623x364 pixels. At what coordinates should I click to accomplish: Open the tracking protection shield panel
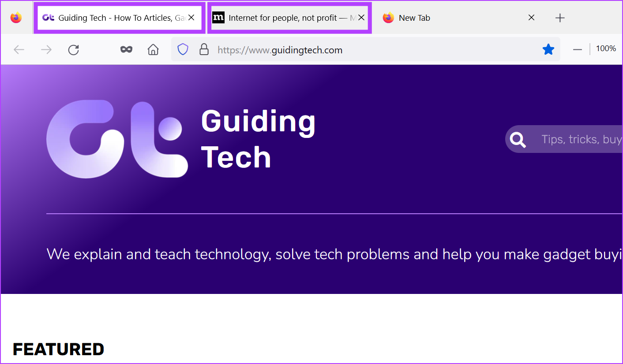pyautogui.click(x=183, y=50)
